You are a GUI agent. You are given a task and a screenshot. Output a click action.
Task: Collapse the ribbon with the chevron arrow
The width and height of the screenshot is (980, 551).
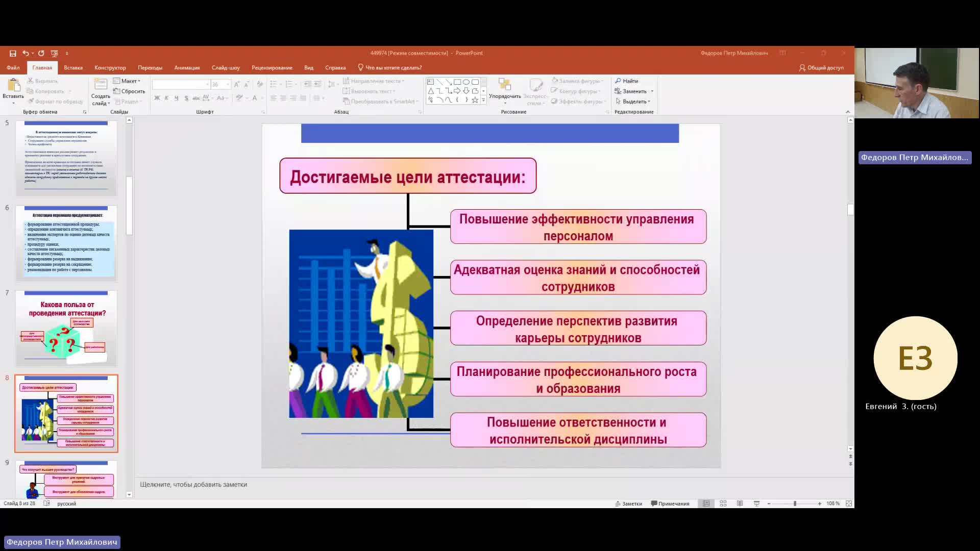point(848,112)
